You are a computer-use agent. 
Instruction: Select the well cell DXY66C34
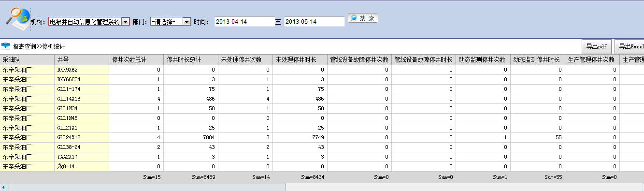(x=82, y=79)
